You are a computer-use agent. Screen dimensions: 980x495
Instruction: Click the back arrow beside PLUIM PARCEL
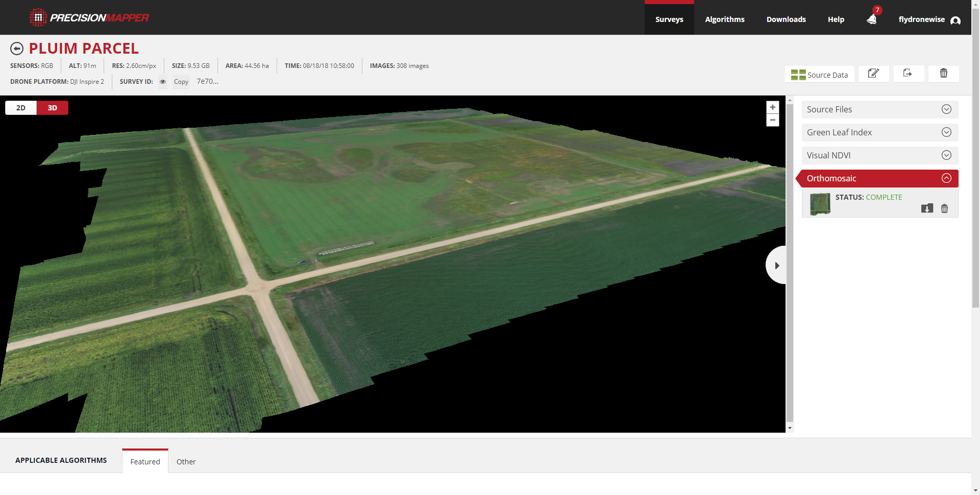point(17,49)
